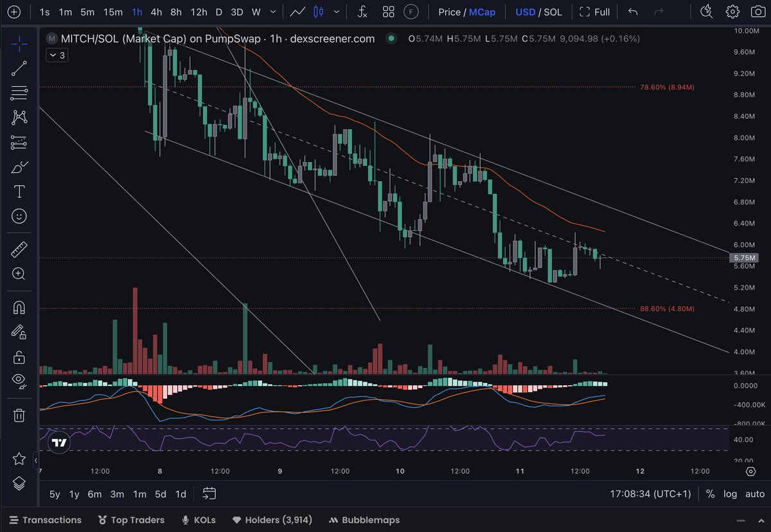Open chart type line selector

[297, 12]
